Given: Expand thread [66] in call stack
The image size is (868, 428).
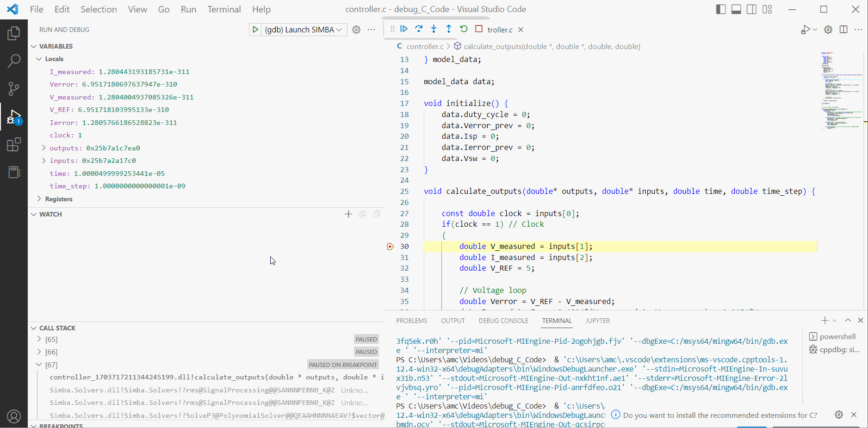Looking at the screenshot, I should click(39, 352).
